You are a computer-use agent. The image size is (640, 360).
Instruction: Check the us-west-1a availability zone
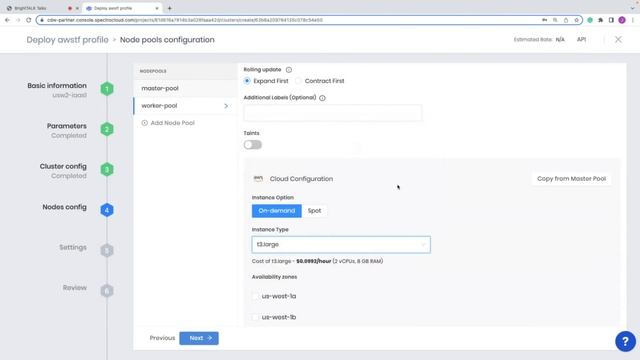tap(256, 296)
